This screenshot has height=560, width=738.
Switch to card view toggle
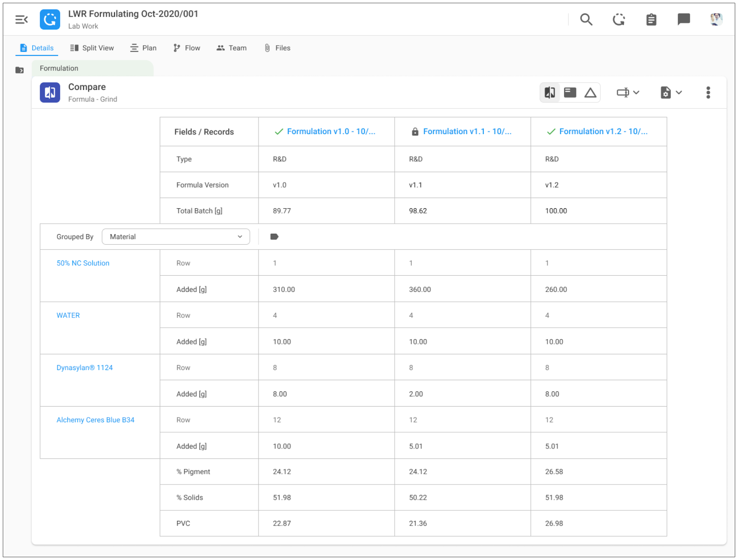click(570, 92)
